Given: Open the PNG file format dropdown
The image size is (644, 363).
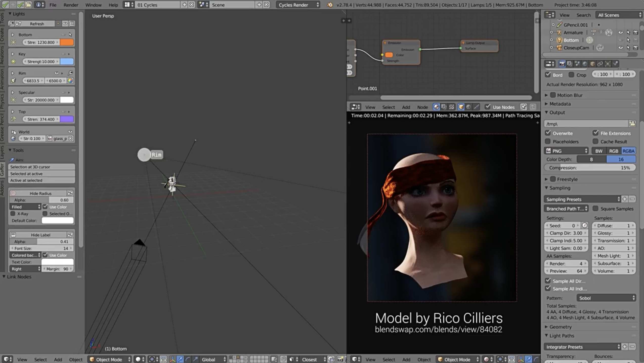Looking at the screenshot, I should 566,151.
